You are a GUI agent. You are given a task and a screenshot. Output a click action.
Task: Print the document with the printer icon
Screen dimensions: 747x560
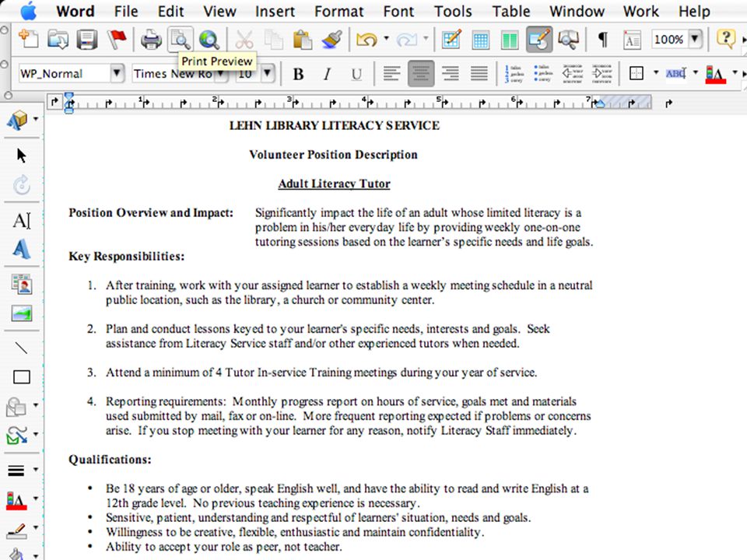(151, 39)
